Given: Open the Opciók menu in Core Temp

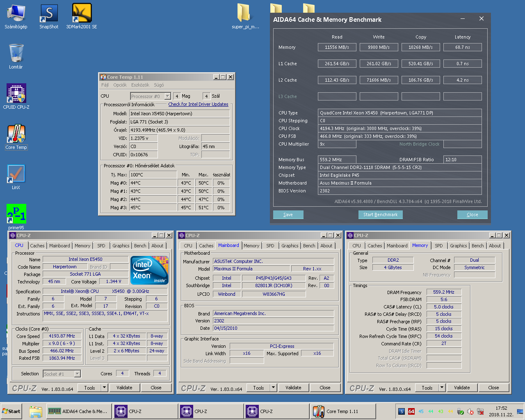Looking at the screenshot, I should [x=120, y=85].
